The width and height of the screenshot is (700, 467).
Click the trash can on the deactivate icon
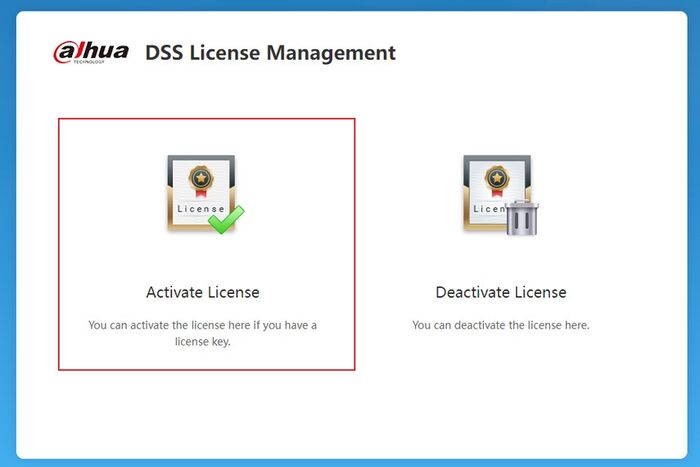pos(522,218)
